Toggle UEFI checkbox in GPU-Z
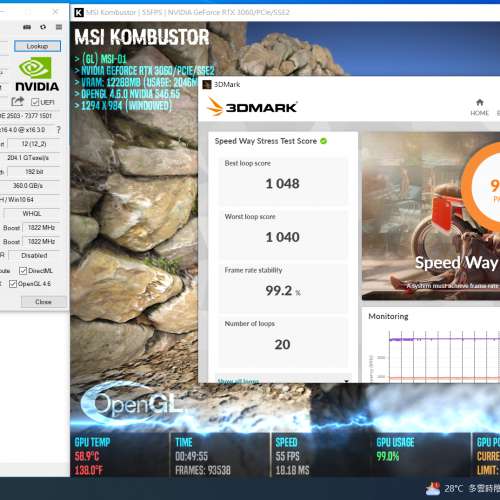The height and width of the screenshot is (500, 500). click(x=35, y=102)
